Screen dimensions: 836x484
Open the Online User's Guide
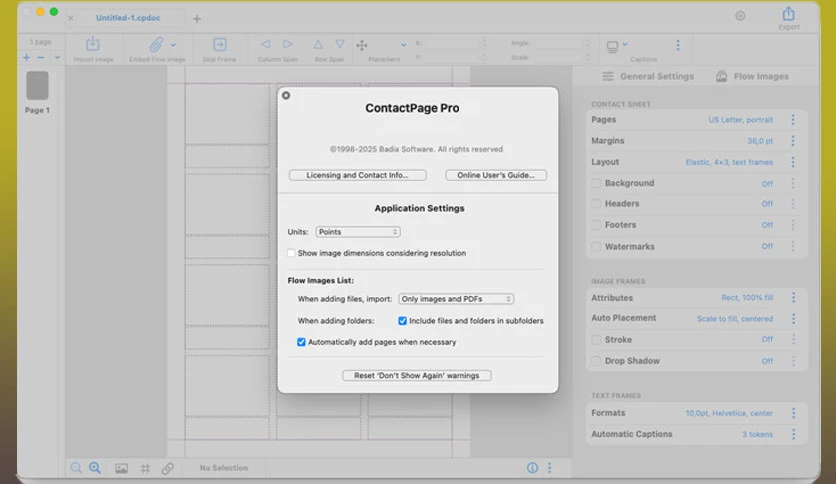pyautogui.click(x=496, y=175)
